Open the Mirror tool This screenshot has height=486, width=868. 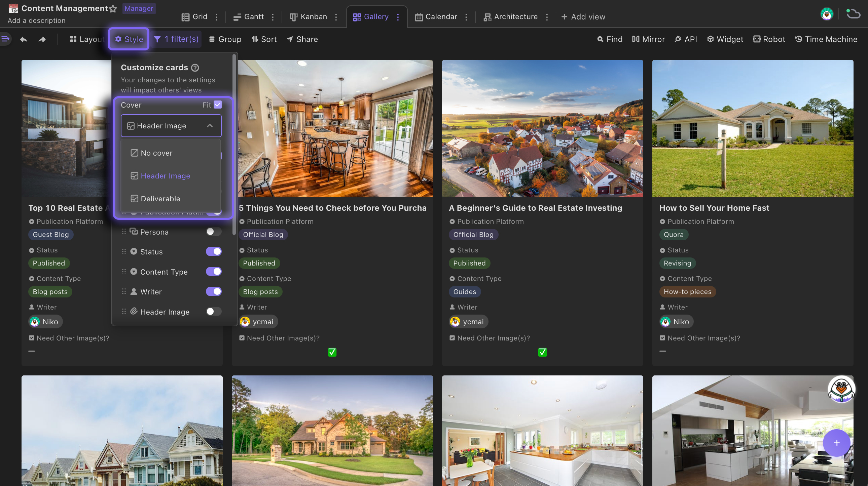(648, 39)
